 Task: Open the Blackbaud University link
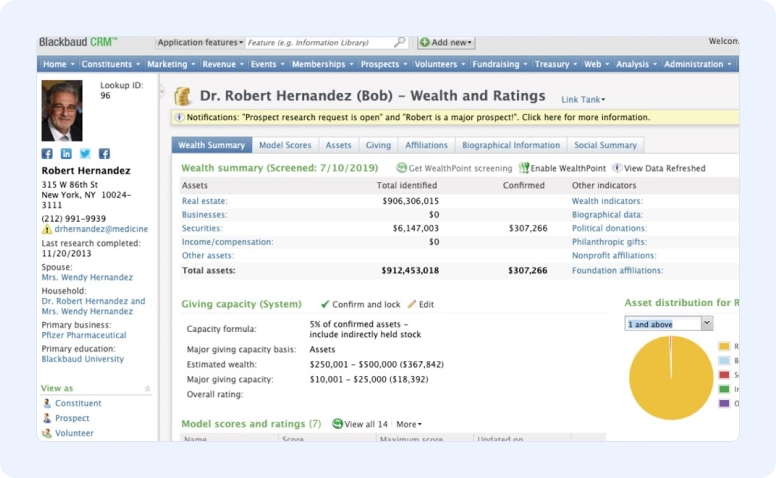point(83,359)
